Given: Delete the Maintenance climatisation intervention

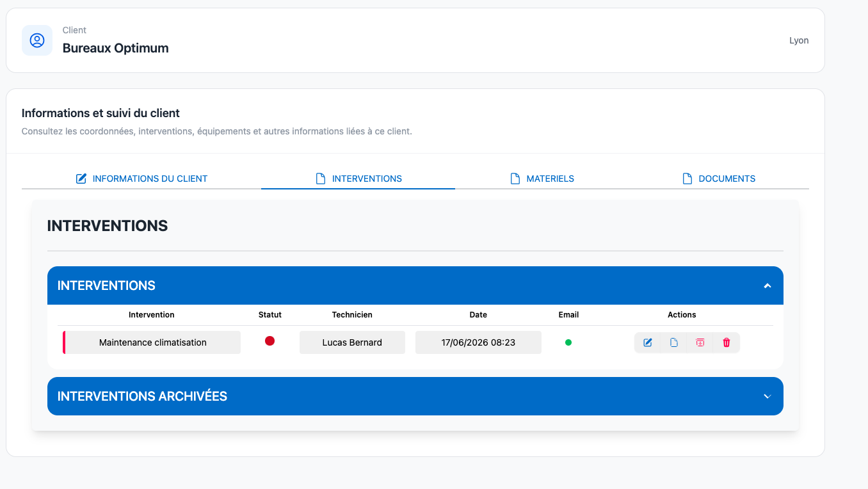Looking at the screenshot, I should click(x=727, y=342).
